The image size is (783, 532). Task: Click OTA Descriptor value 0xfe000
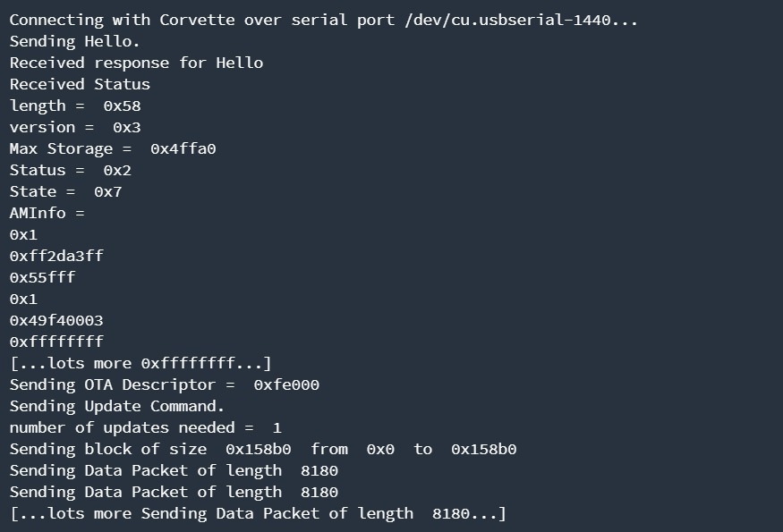286,385
